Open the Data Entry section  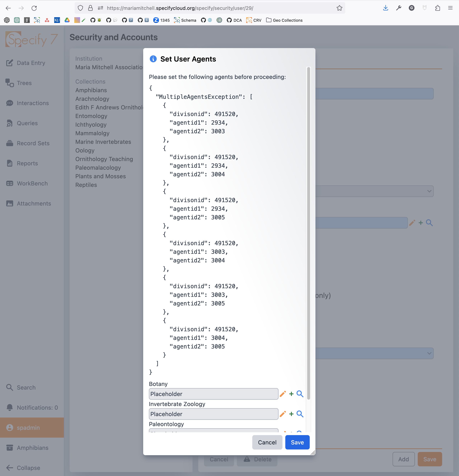(31, 63)
